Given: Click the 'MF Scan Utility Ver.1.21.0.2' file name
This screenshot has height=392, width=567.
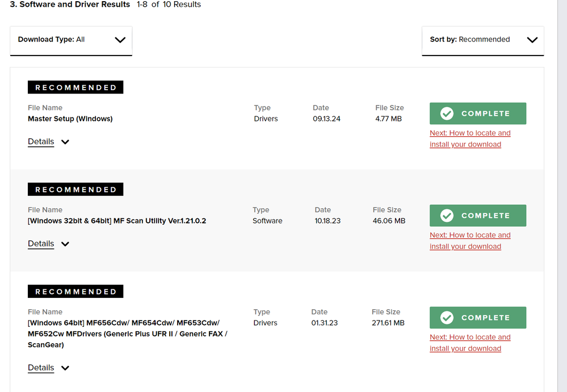Looking at the screenshot, I should tap(117, 221).
